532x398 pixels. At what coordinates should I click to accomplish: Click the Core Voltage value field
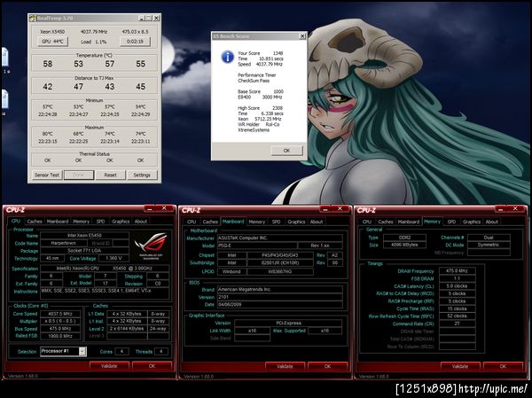[113, 258]
